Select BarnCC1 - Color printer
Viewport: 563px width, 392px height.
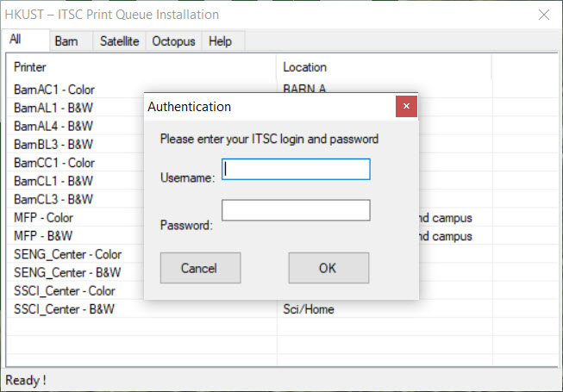tap(54, 163)
